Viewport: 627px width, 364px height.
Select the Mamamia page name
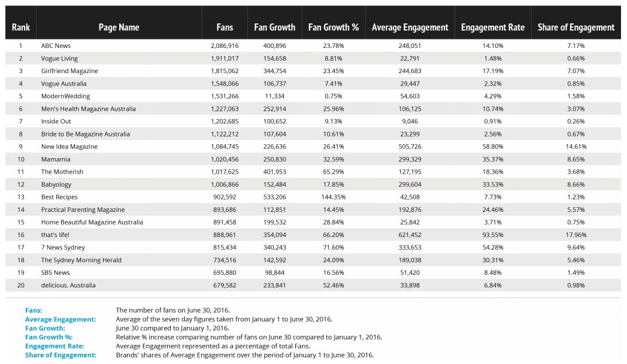56,159
